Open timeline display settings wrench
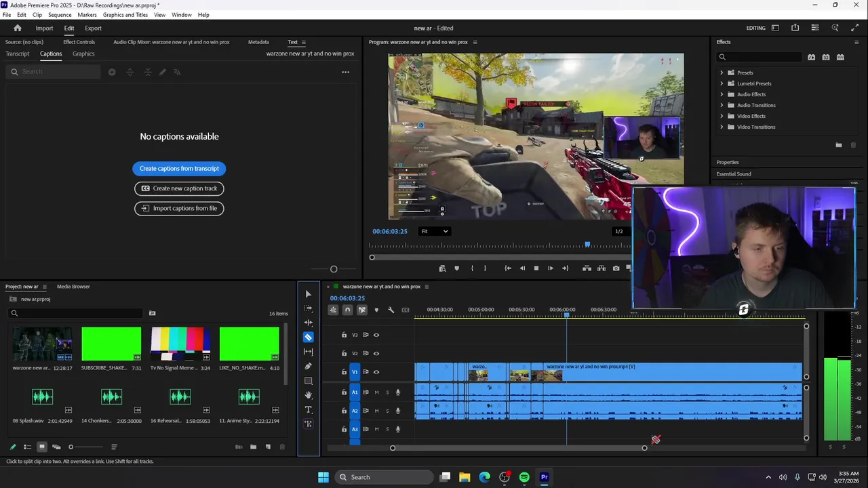 [391, 310]
